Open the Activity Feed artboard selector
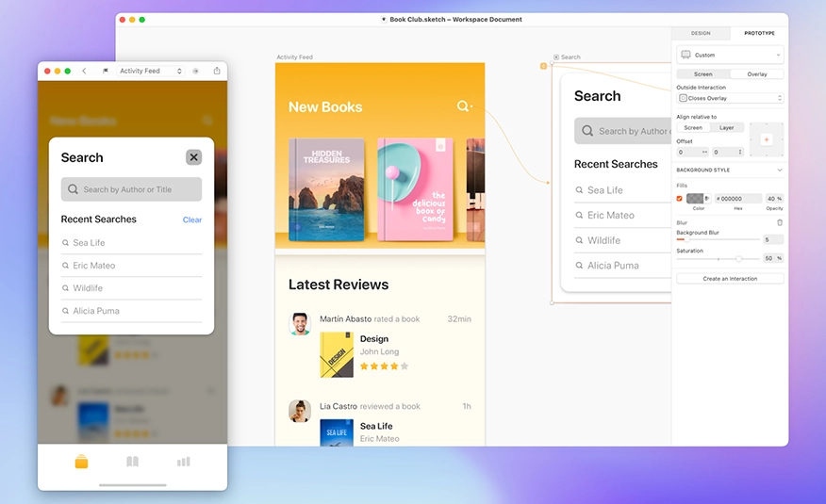The image size is (826, 504). [151, 71]
